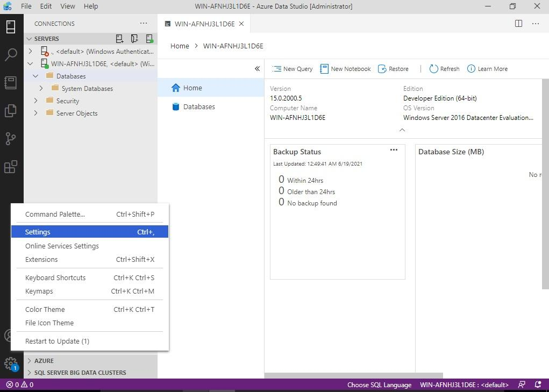Click the New Notebook toolbar button
Screen dimensions: 549x392
coord(345,69)
